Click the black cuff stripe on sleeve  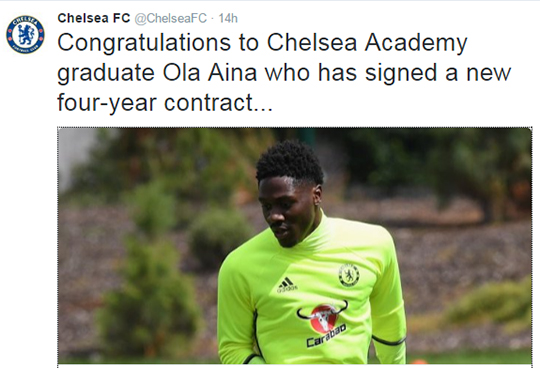pos(388,340)
